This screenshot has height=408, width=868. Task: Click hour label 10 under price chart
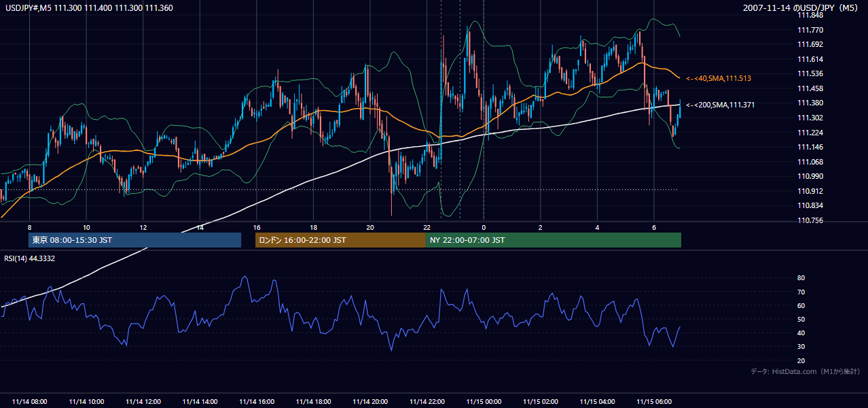pos(86,227)
